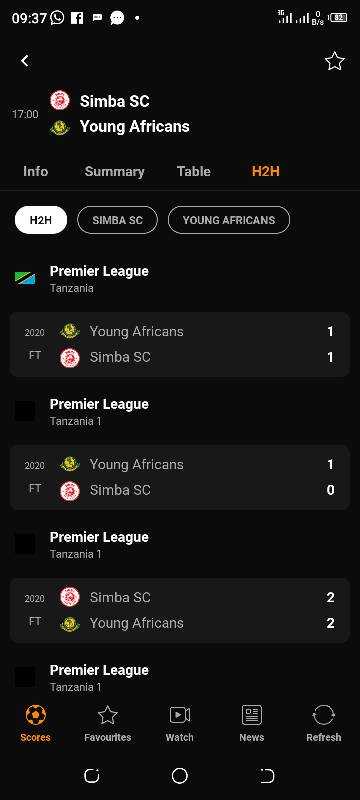Image resolution: width=360 pixels, height=800 pixels.
Task: Open the Favourites star icon in bottom bar
Action: pos(108,715)
